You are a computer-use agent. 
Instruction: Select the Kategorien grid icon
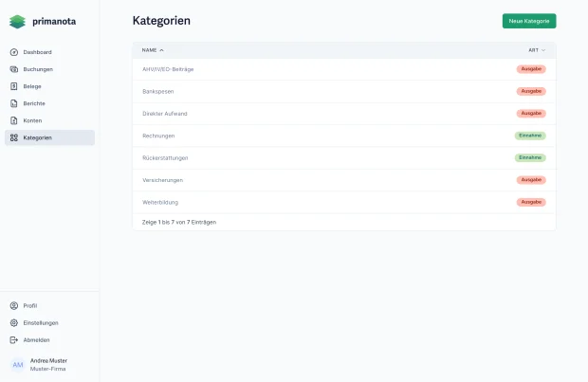pos(14,137)
